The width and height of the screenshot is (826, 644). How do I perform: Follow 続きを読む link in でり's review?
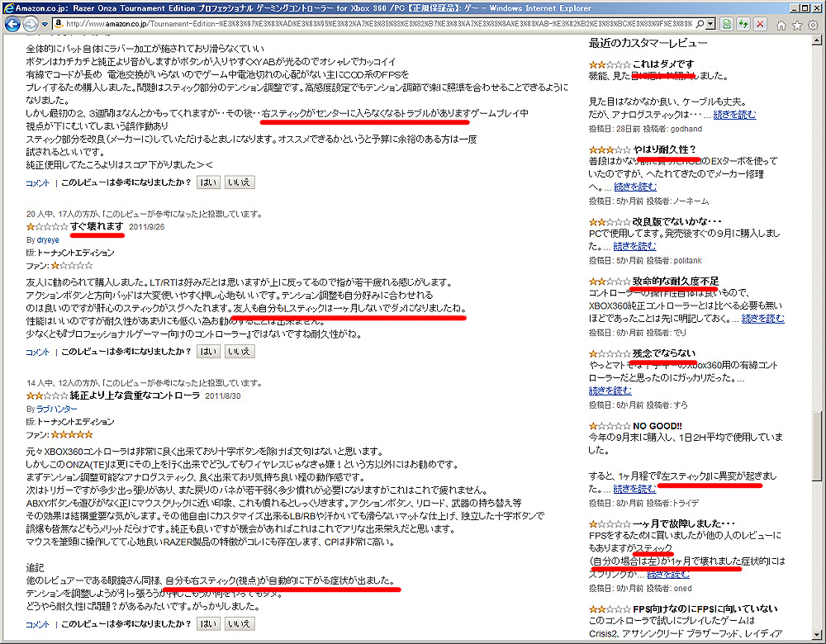click(x=762, y=318)
